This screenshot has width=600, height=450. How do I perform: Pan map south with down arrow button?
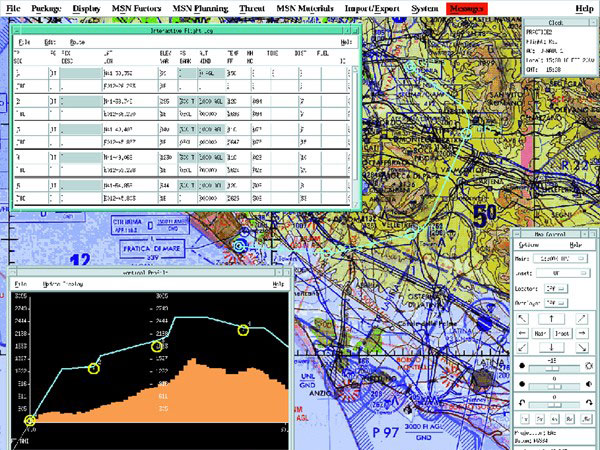click(551, 348)
